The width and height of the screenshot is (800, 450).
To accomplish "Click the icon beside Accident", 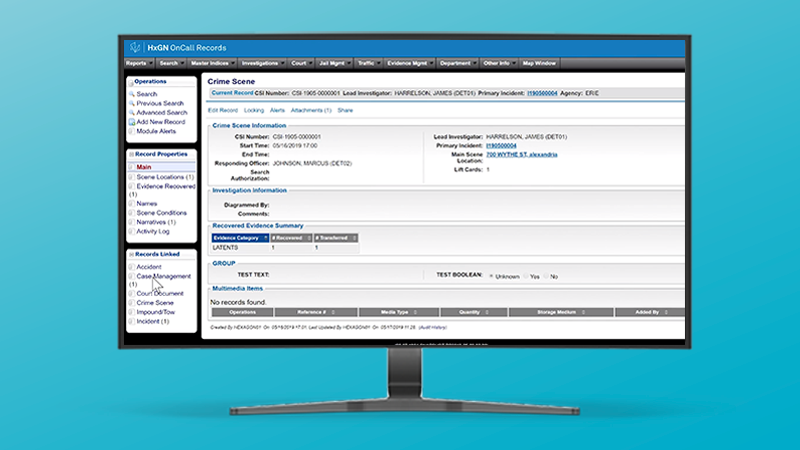I will click(x=132, y=267).
